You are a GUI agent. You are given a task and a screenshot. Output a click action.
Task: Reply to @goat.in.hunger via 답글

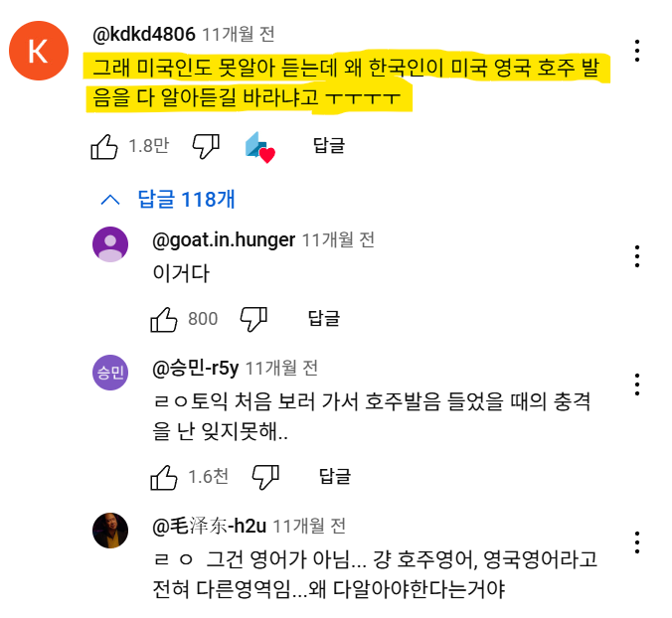tap(324, 319)
